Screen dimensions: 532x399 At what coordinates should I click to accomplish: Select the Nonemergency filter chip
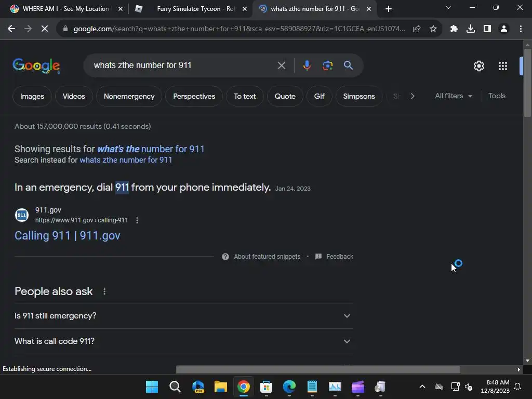(129, 96)
